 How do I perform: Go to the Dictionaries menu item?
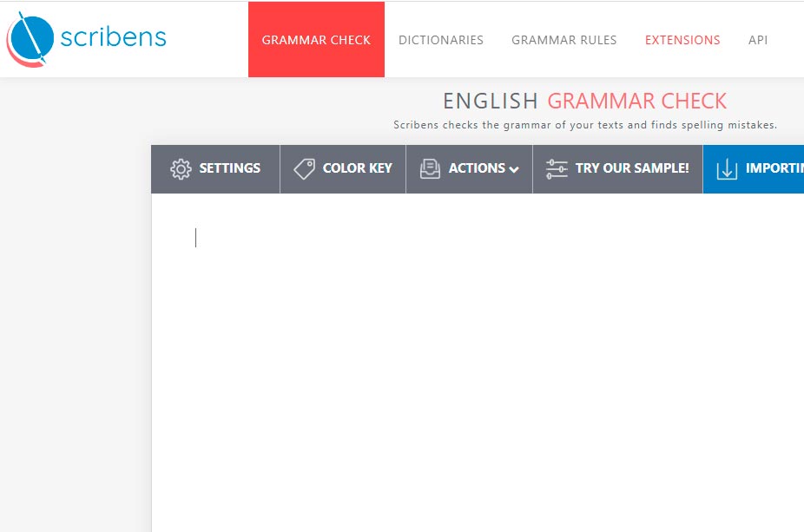coord(440,40)
